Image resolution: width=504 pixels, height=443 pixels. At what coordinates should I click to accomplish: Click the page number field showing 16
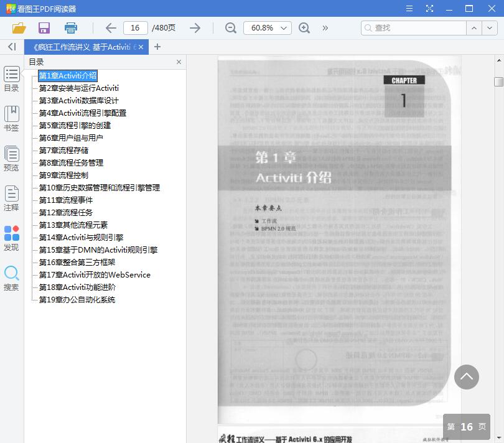[x=135, y=28]
